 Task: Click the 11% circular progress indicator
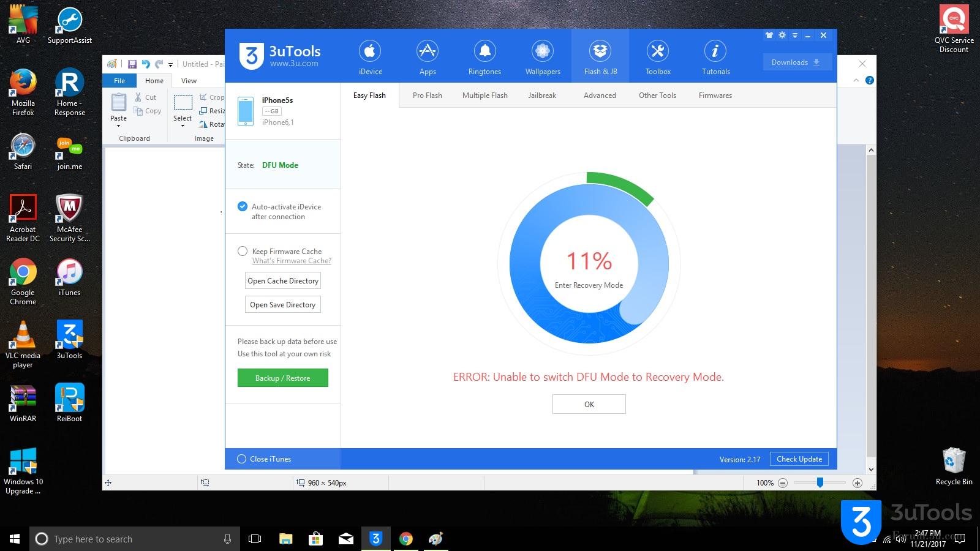pos(589,264)
